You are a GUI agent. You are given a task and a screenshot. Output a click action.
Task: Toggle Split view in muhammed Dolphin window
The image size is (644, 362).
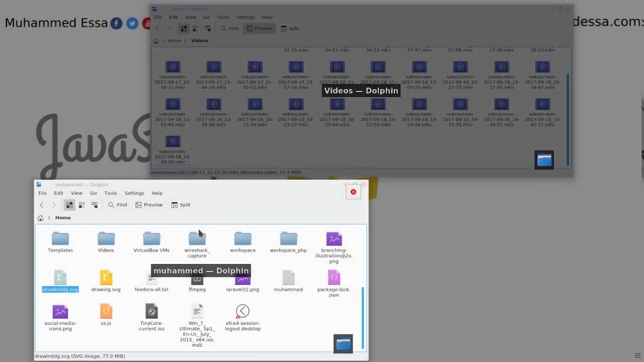181,205
